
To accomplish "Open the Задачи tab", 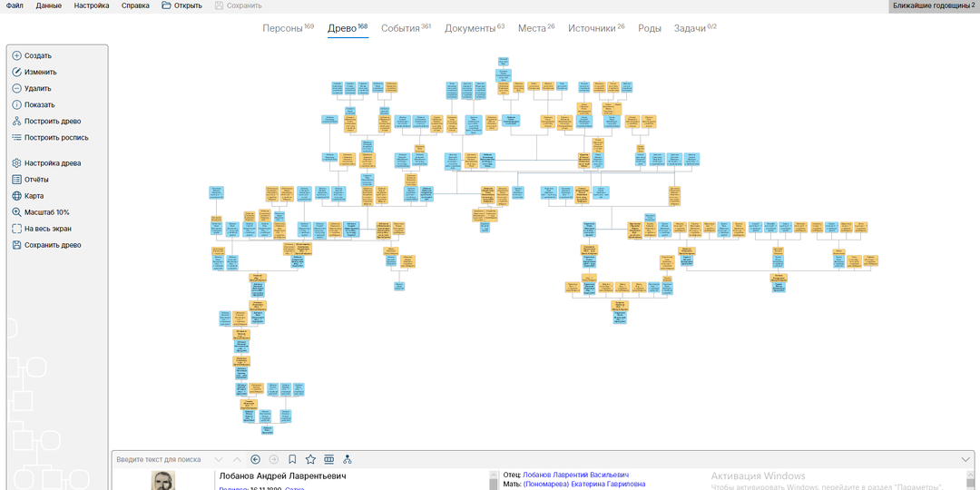I will pyautogui.click(x=695, y=28).
